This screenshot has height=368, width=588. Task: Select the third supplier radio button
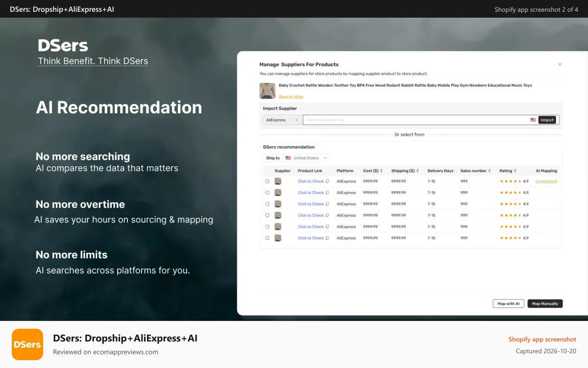click(x=267, y=204)
